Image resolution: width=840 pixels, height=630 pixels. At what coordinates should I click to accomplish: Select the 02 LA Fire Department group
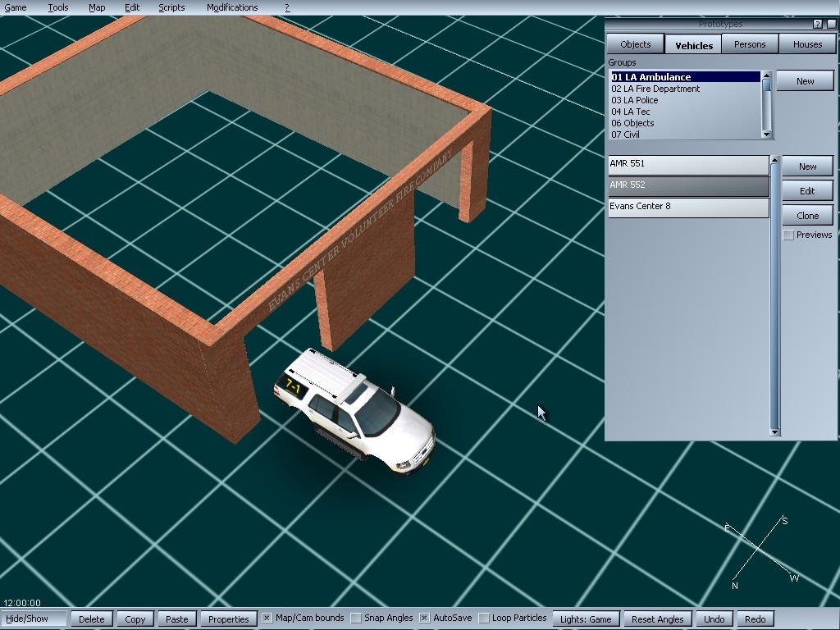coord(685,89)
